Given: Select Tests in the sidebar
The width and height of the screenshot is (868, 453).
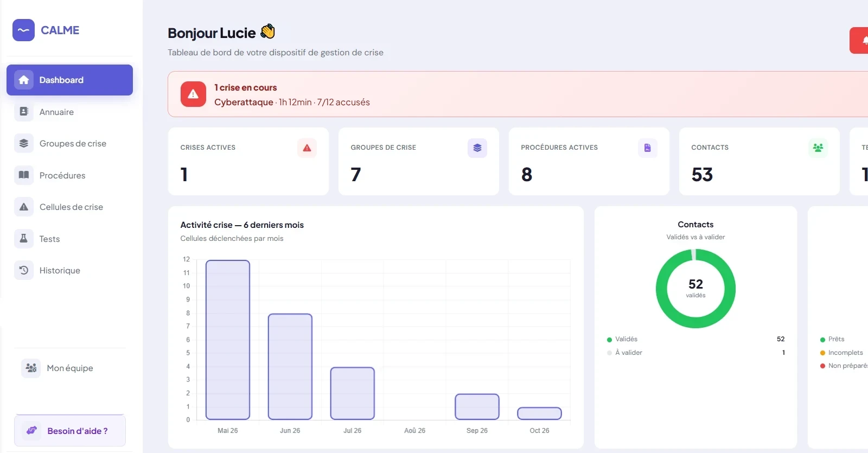Looking at the screenshot, I should (69, 239).
